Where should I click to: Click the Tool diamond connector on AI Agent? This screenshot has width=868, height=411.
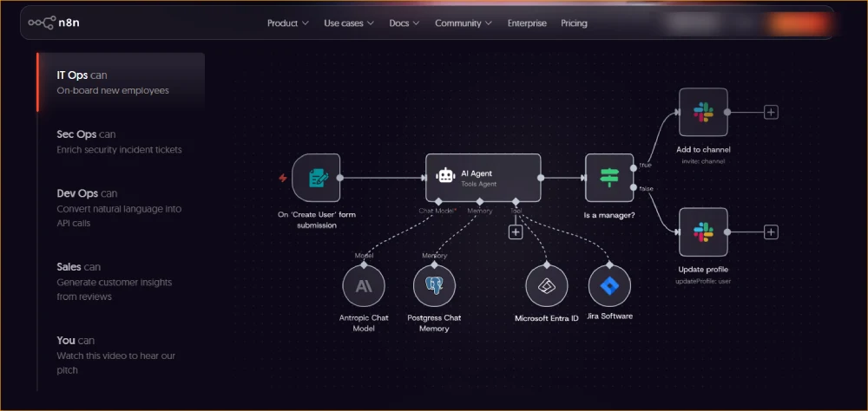516,201
